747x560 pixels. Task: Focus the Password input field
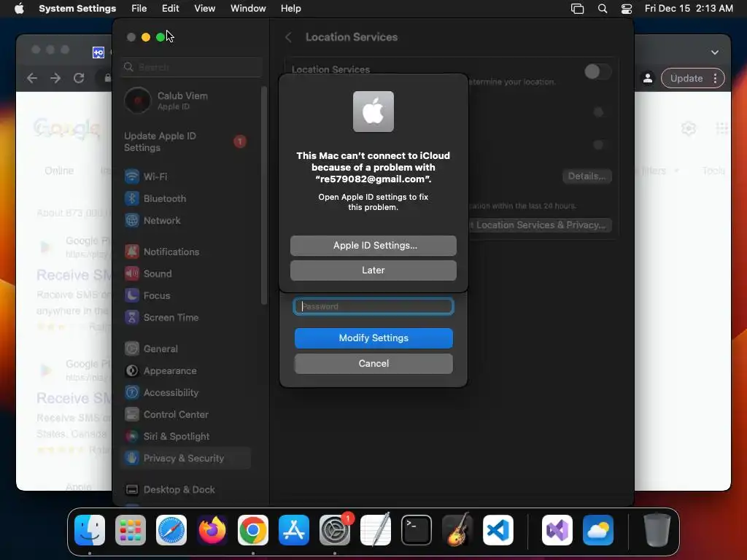(373, 306)
